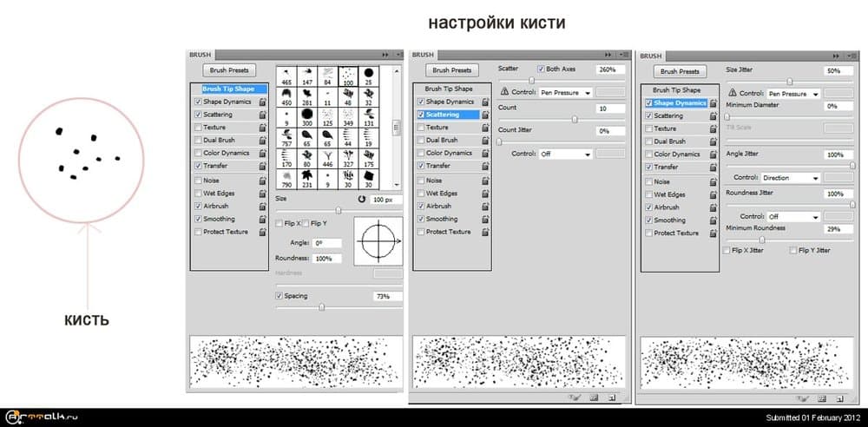Toggle lock icon for Shape Dynamics in right panel
This screenshot has width=868, height=427.
click(713, 103)
